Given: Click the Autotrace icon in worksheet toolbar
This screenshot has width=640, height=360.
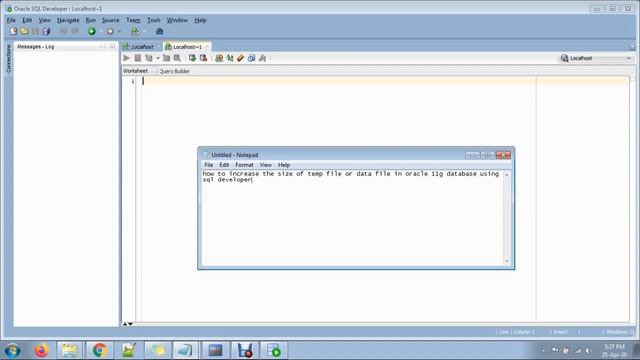Looking at the screenshot, I should [x=166, y=58].
